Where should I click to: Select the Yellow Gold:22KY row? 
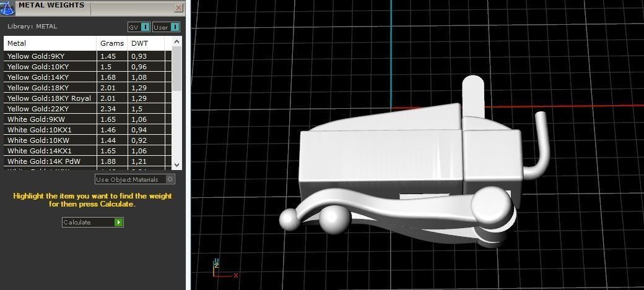87,109
